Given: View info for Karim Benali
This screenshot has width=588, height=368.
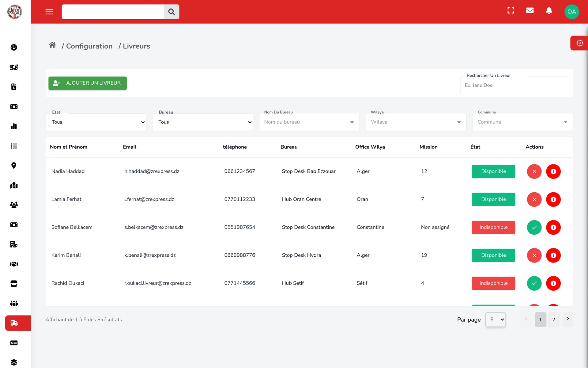Looking at the screenshot, I should [x=553, y=255].
